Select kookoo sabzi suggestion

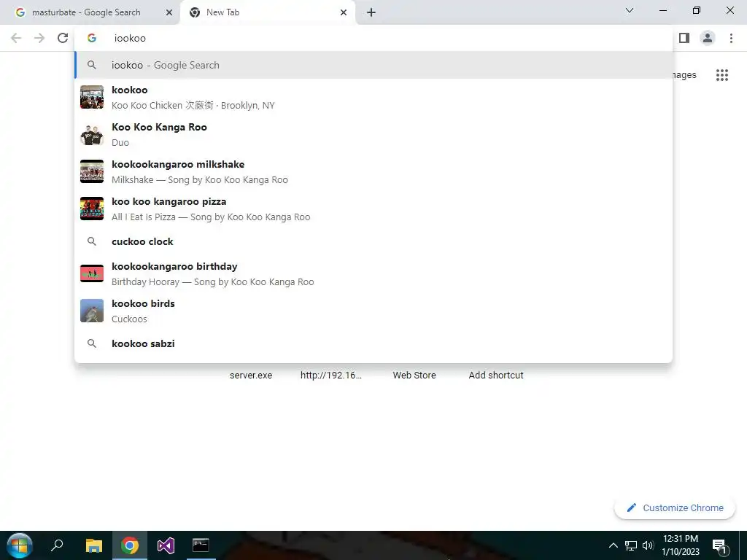373,343
